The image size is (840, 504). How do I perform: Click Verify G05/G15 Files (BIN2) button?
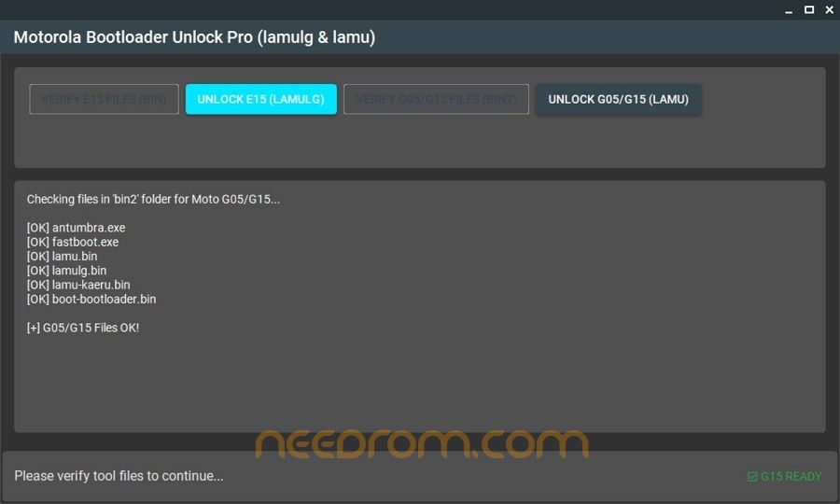(436, 99)
